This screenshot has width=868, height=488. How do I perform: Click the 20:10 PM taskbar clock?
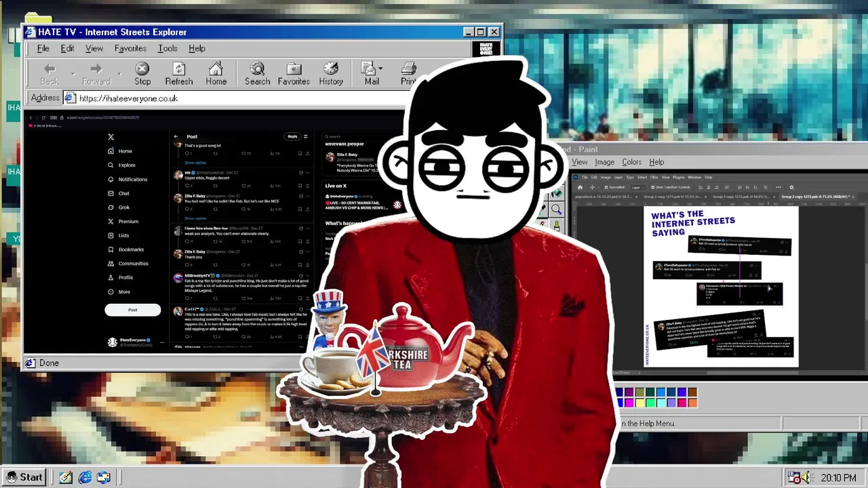pos(838,478)
